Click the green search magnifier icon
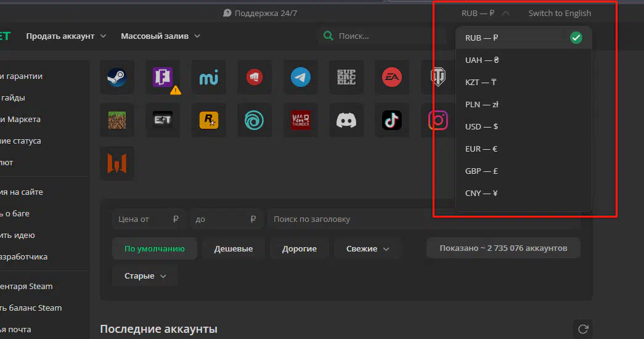The height and width of the screenshot is (339, 644). (x=328, y=36)
